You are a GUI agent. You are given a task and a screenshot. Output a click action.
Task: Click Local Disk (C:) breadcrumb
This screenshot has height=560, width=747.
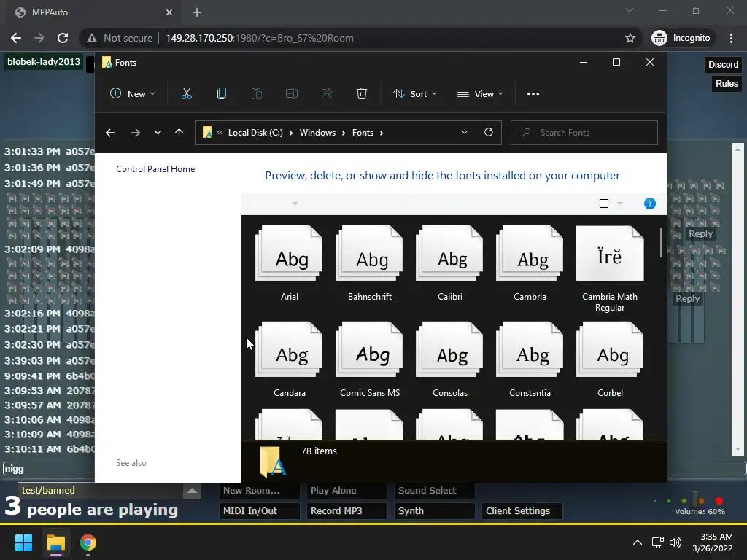[255, 133]
